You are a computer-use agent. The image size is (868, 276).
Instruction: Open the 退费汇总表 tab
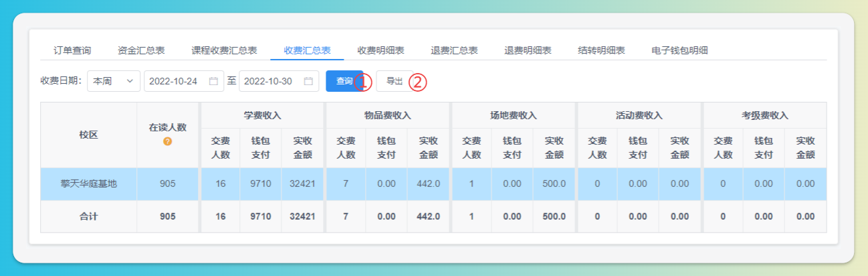pos(454,50)
